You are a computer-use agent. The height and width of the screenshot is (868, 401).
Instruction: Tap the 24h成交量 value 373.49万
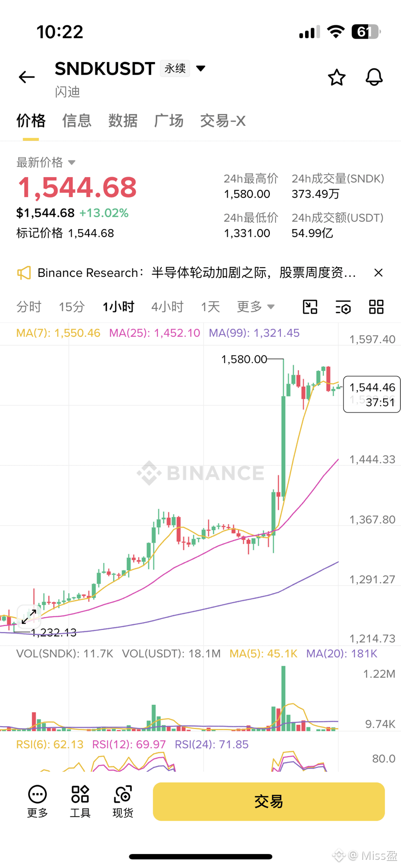tap(316, 194)
